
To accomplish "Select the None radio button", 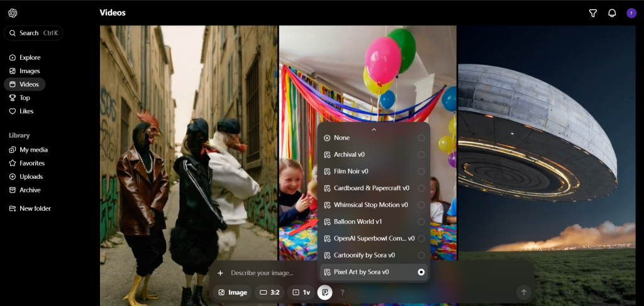I will click(x=421, y=138).
